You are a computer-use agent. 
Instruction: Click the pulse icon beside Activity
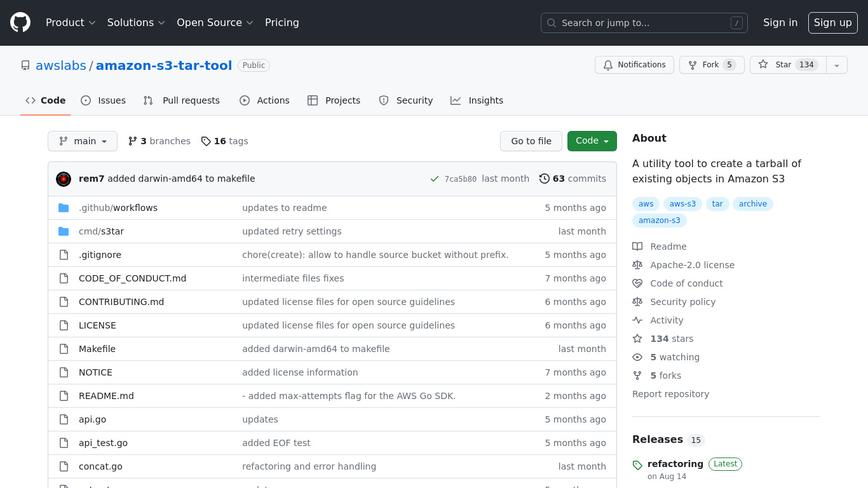(637, 320)
